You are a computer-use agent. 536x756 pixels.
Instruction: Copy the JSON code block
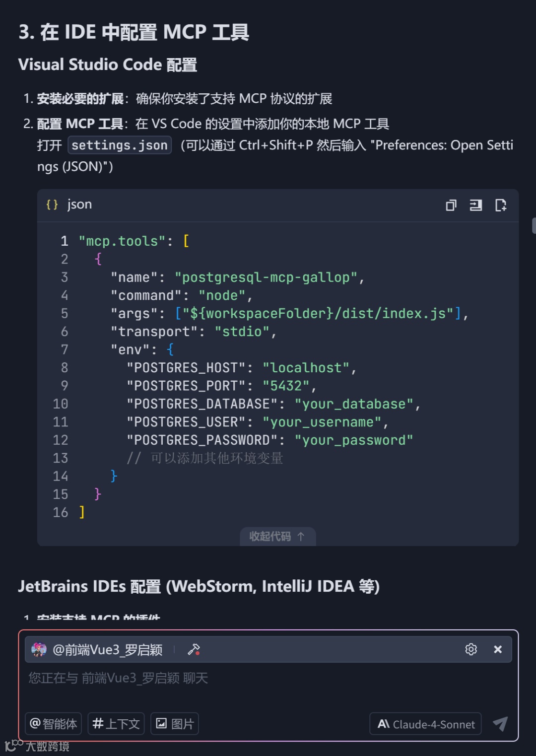click(451, 205)
